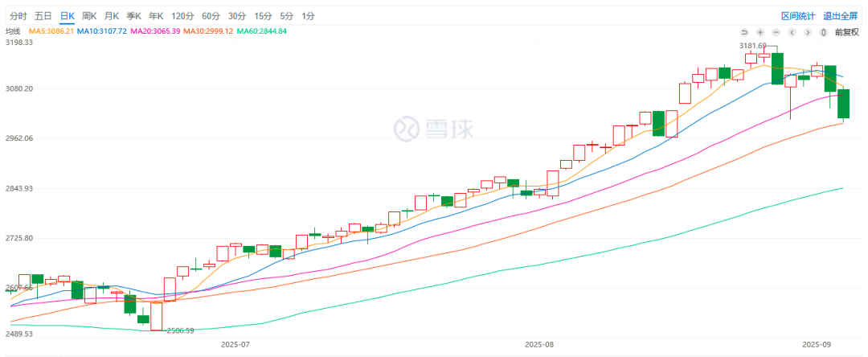Click the MA20:3065.39 legend entry
Image resolution: width=868 pixels, height=357 pixels.
pyautogui.click(x=156, y=31)
